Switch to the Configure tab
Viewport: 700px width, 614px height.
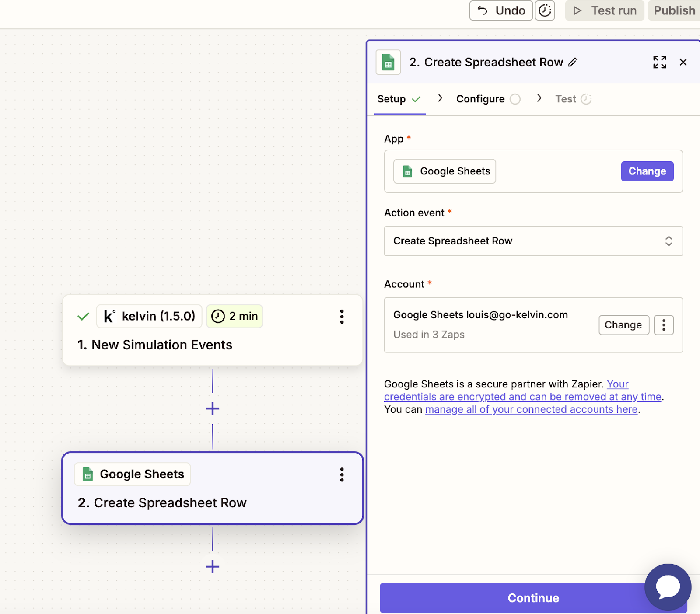click(x=488, y=99)
